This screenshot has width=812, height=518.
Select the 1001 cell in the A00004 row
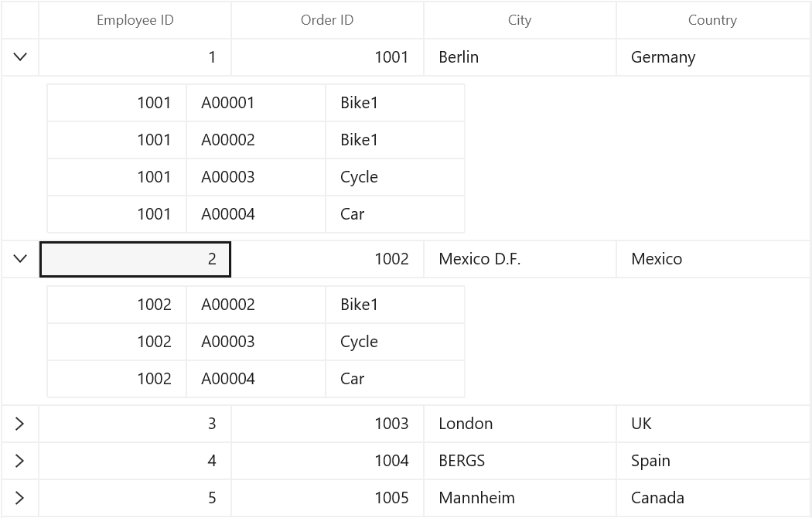(117, 214)
